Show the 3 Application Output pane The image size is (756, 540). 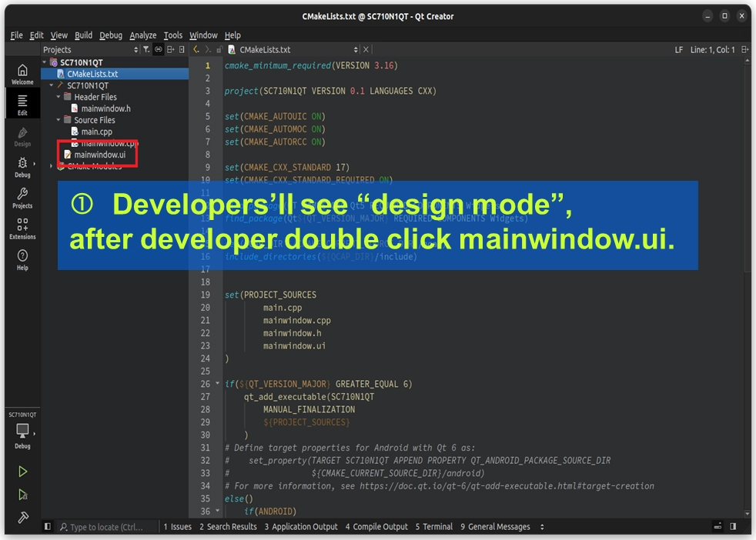301,526
